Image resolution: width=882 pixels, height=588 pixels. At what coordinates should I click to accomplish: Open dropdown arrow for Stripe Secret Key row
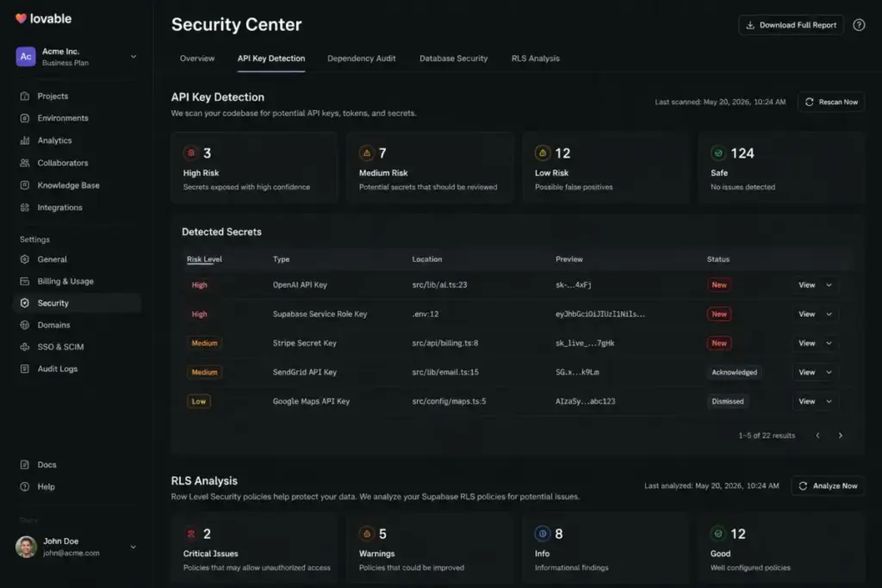(829, 344)
